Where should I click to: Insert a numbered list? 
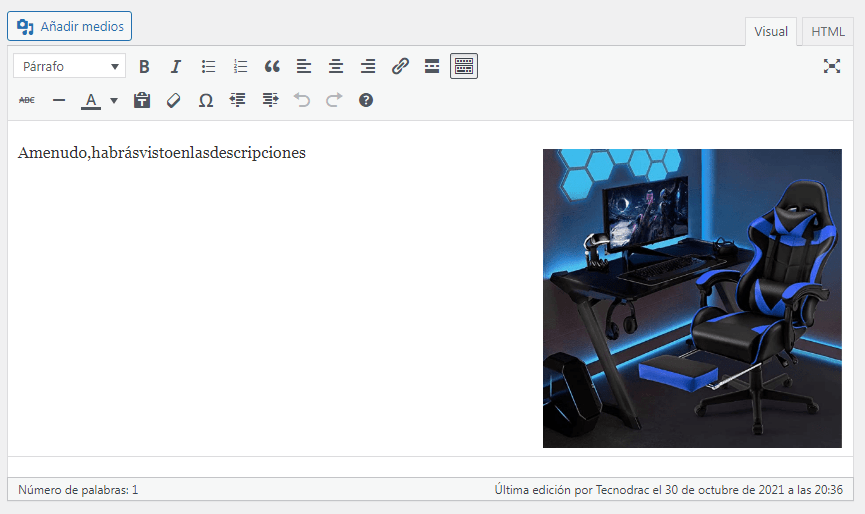click(240, 67)
